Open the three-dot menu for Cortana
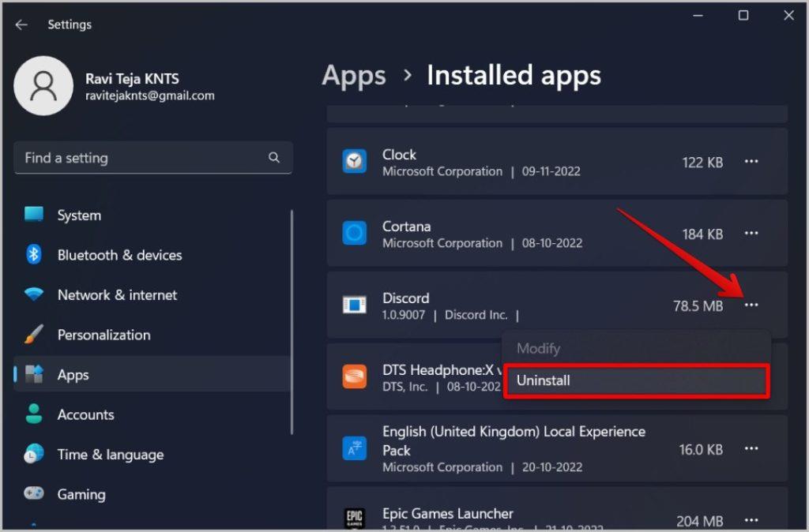Image resolution: width=809 pixels, height=532 pixels. [x=751, y=233]
